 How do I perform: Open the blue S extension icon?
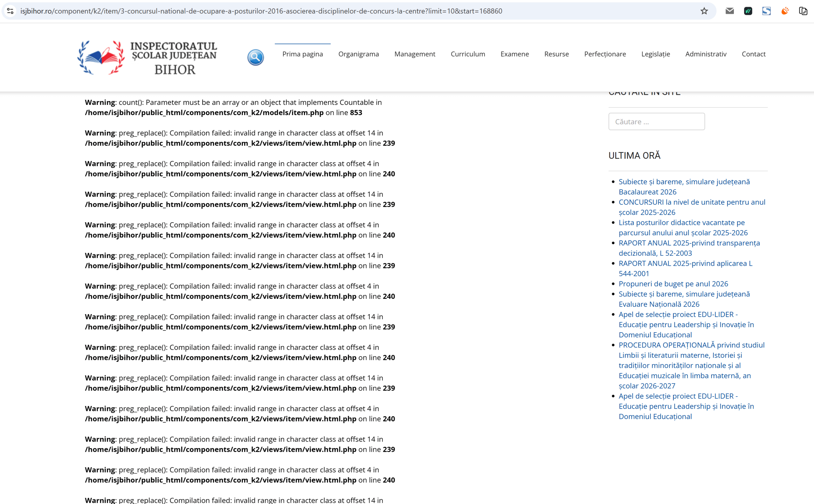766,11
